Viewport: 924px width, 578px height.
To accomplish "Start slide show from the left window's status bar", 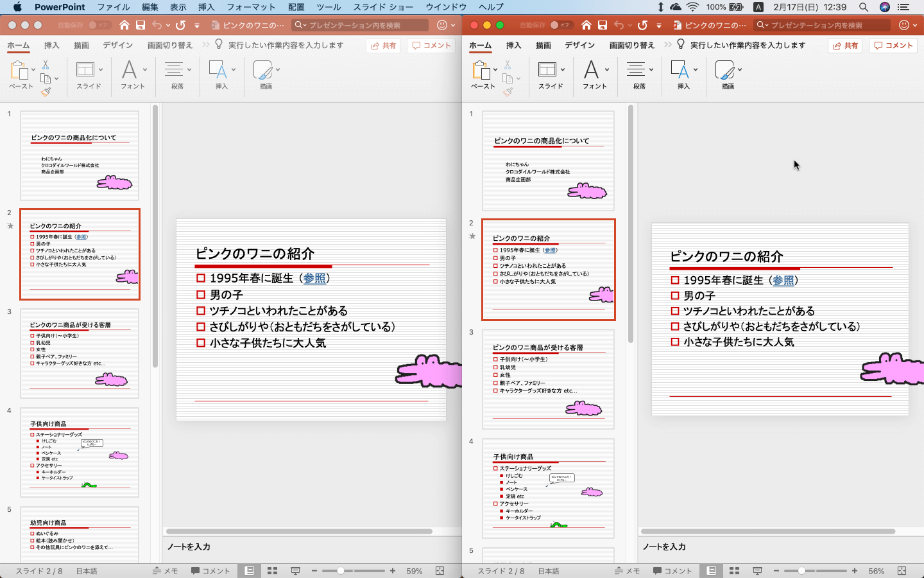I will 295,571.
